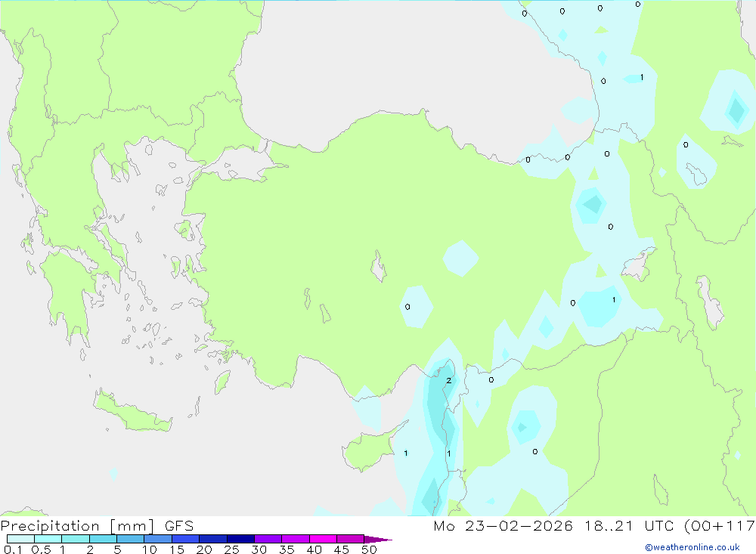Screen dimensions: 756x554
Task: Select the 40–45 mm legend color swatch
Action: (x=323, y=539)
